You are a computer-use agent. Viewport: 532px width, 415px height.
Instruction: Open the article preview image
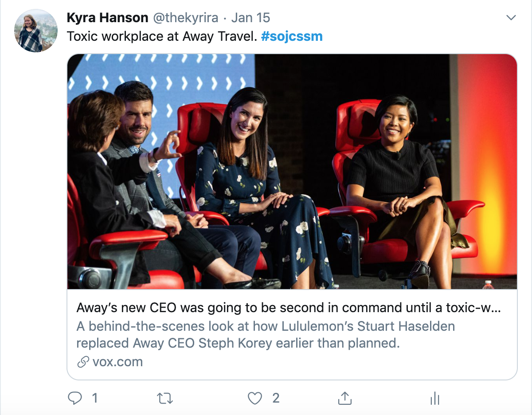pos(292,172)
